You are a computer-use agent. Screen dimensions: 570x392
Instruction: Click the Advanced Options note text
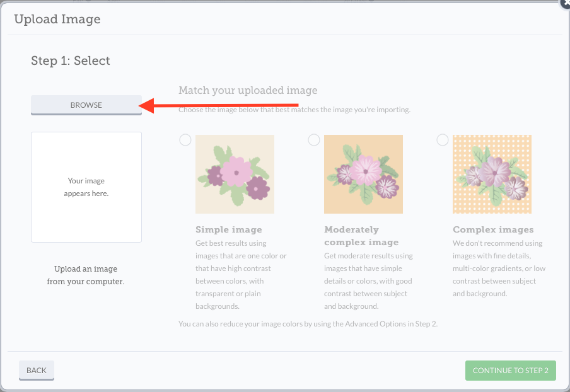308,324
